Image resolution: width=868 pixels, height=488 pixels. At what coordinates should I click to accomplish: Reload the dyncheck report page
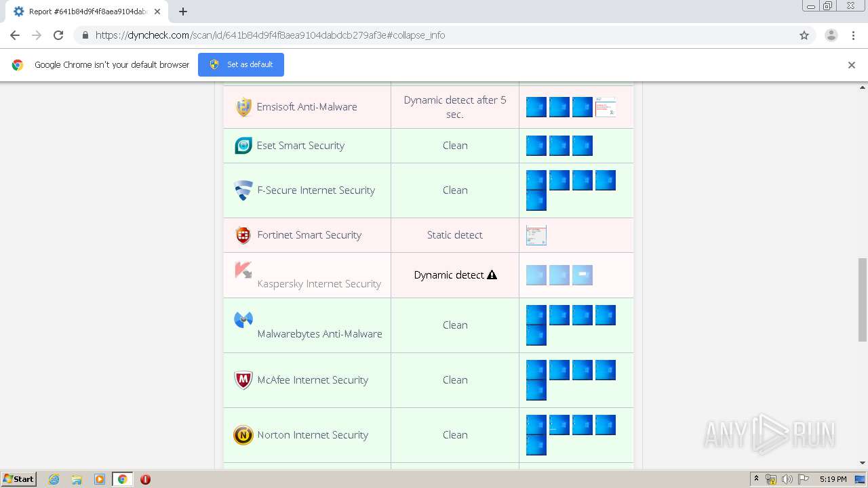click(x=58, y=35)
